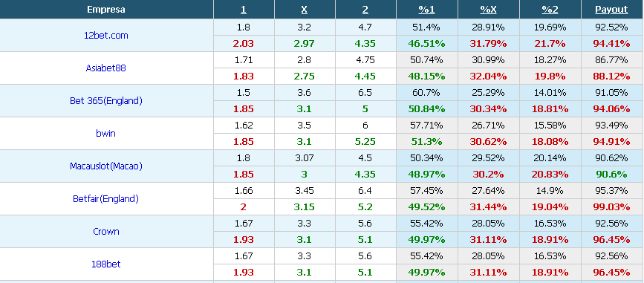Open the 188bet company link

click(x=106, y=264)
